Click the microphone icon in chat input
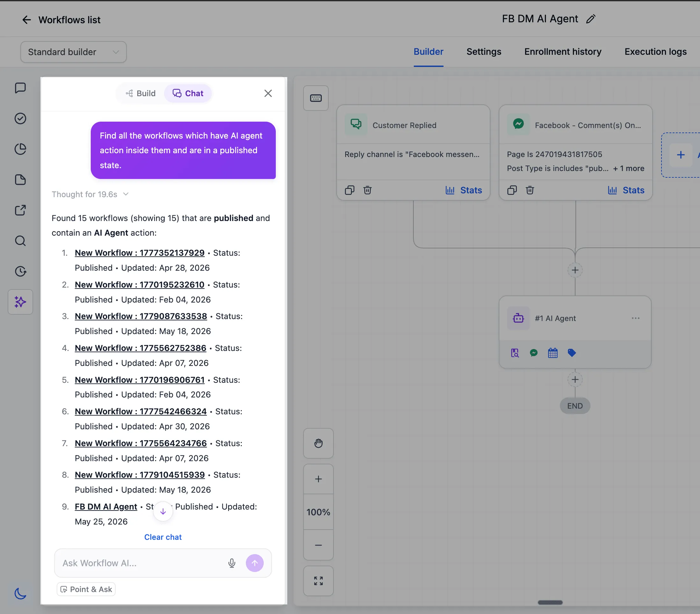Viewport: 700px width, 614px height. (x=232, y=563)
